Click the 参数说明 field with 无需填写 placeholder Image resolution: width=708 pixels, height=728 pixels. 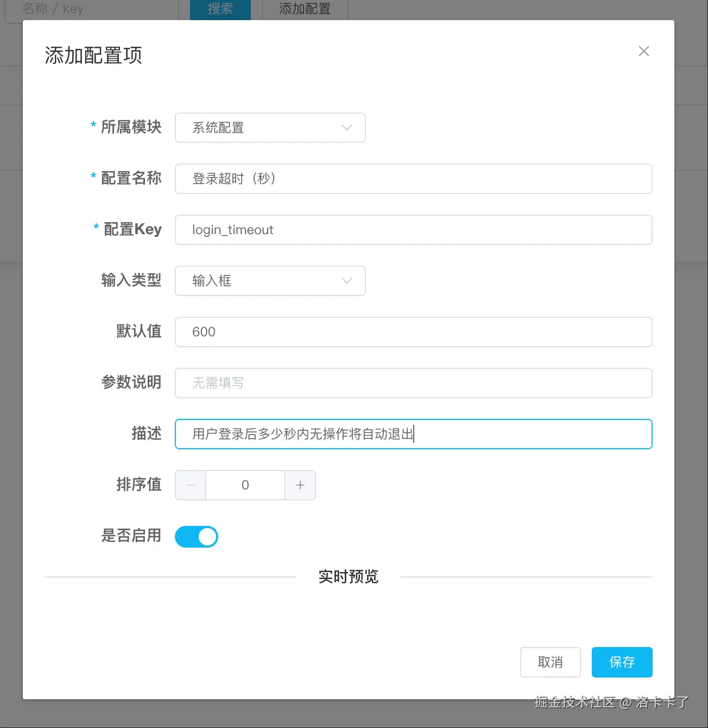(413, 383)
